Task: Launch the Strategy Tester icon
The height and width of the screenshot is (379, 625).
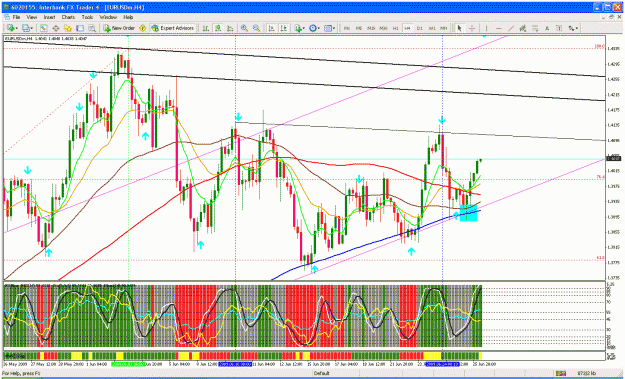Action: [x=92, y=28]
